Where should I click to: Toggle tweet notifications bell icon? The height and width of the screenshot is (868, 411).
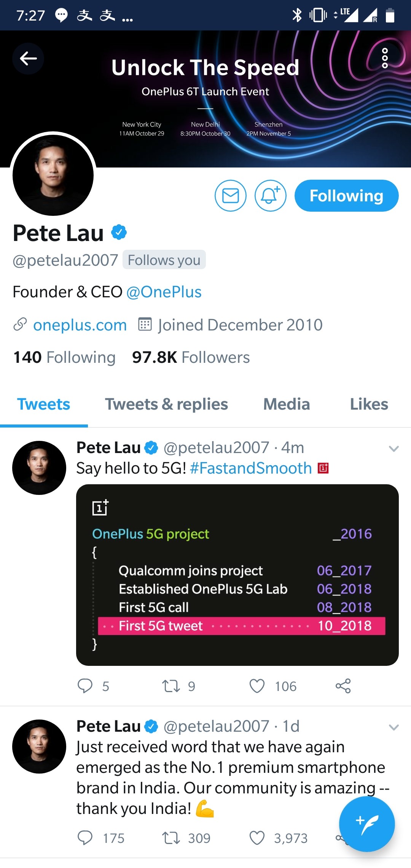coord(270,196)
